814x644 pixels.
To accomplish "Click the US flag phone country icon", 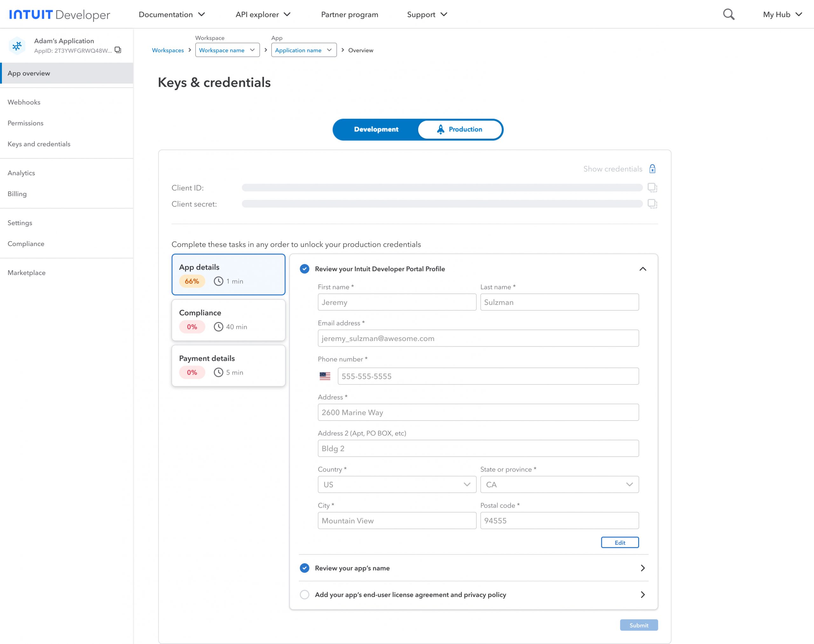I will pyautogui.click(x=325, y=376).
